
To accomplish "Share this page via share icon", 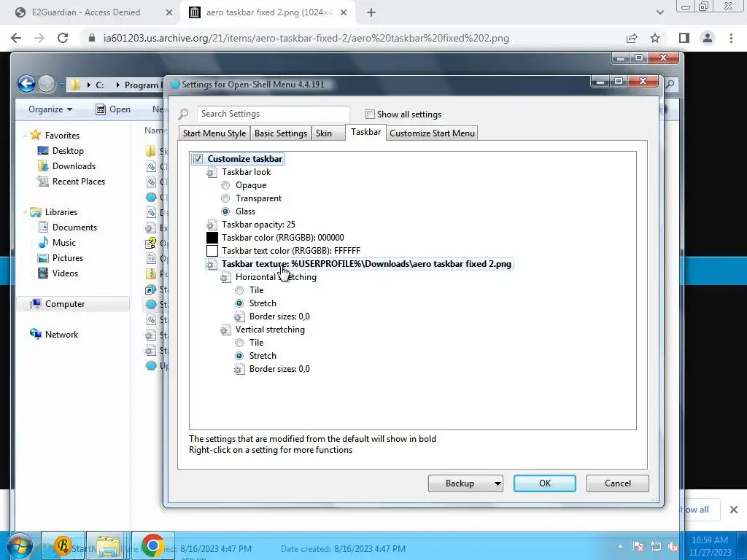I will pos(632,38).
